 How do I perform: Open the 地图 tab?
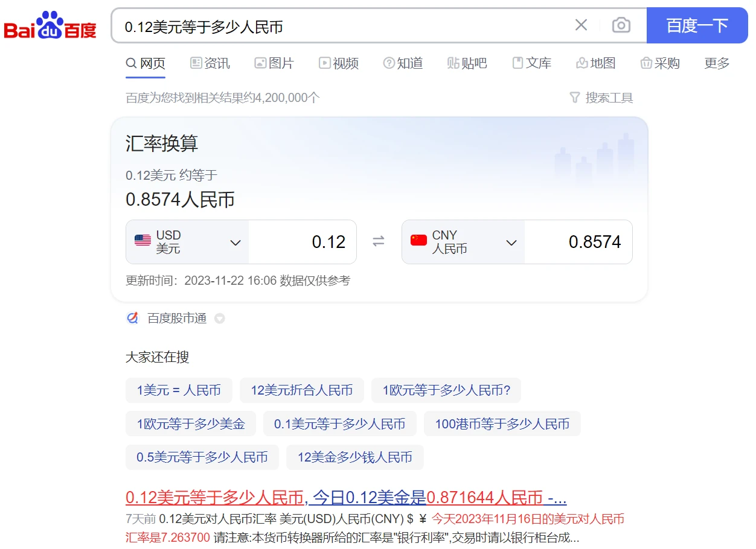point(595,63)
